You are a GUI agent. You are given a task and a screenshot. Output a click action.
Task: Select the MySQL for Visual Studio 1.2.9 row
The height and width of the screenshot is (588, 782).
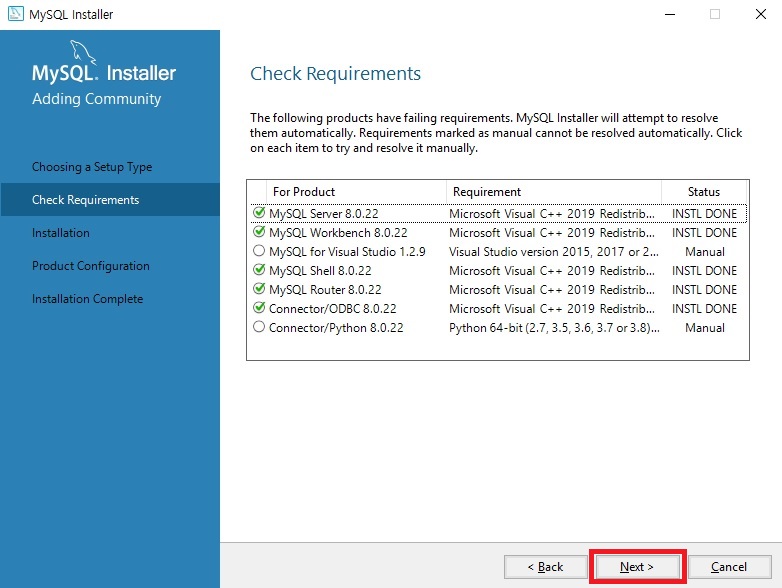499,251
